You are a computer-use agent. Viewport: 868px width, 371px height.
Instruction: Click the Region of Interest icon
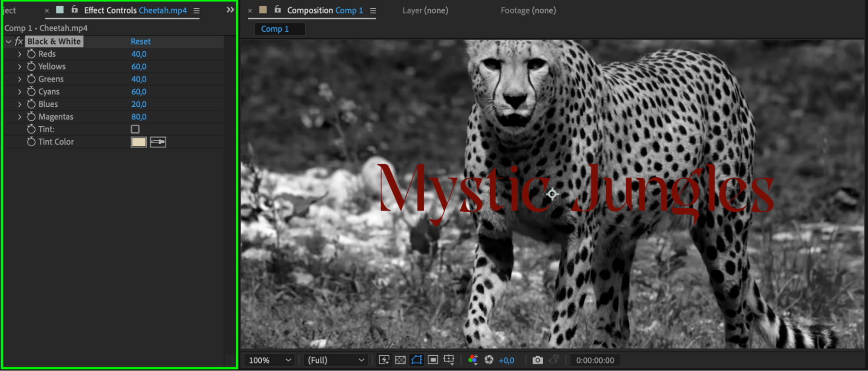pos(433,360)
